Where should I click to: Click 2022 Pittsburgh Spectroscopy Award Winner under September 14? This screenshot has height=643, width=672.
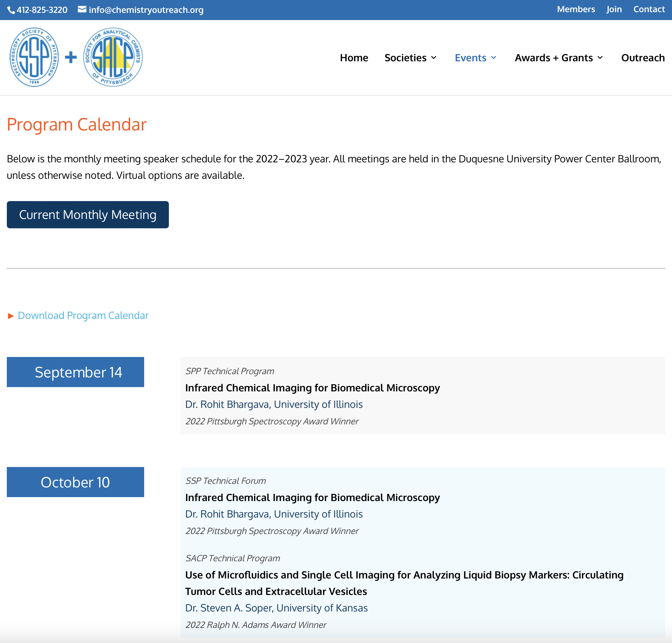tap(272, 421)
